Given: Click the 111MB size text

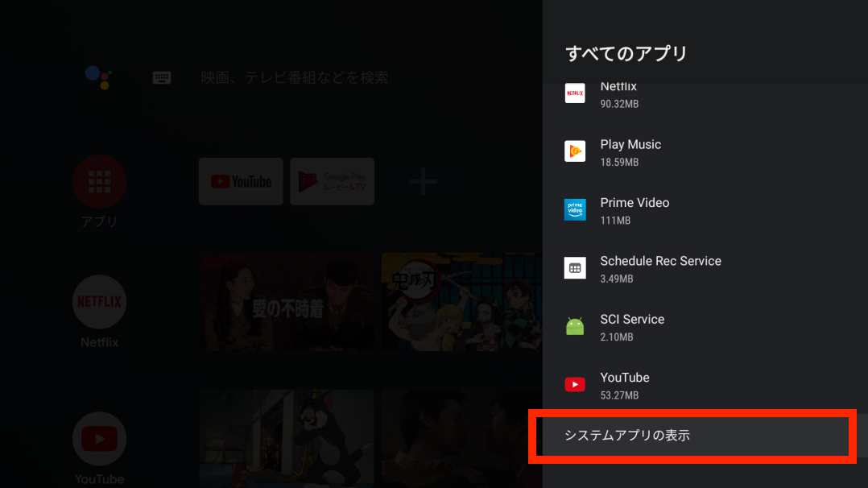Looking at the screenshot, I should (615, 221).
